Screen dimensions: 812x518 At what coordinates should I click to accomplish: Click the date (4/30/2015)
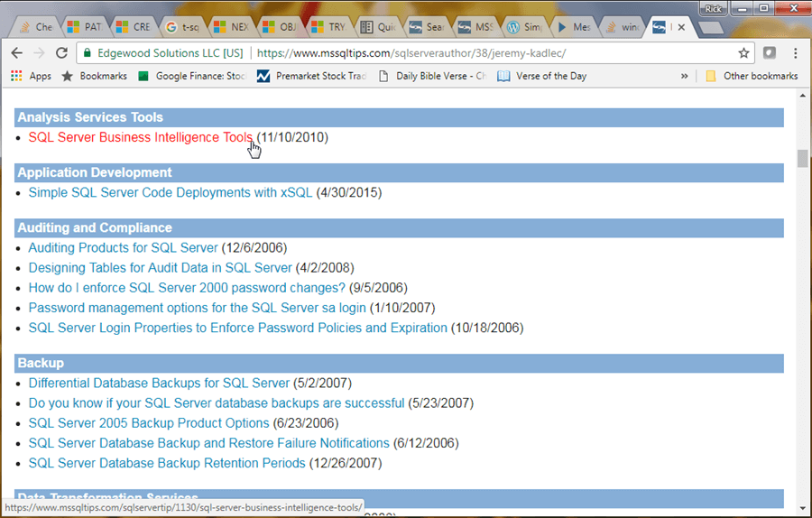tap(349, 193)
